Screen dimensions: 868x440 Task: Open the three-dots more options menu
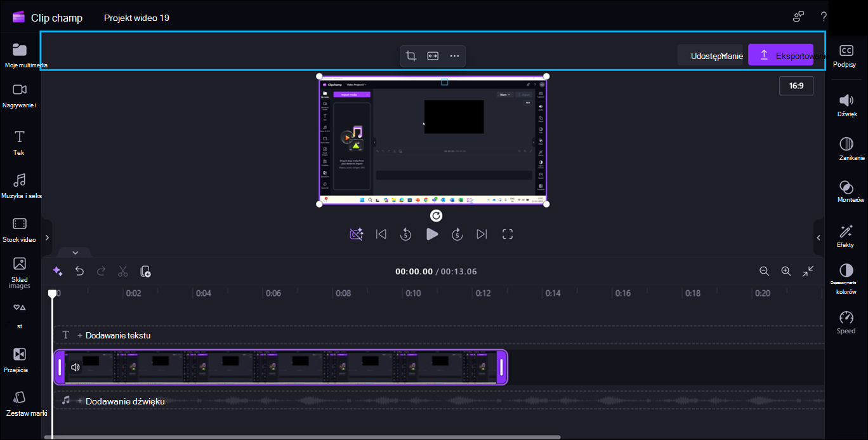tap(454, 56)
